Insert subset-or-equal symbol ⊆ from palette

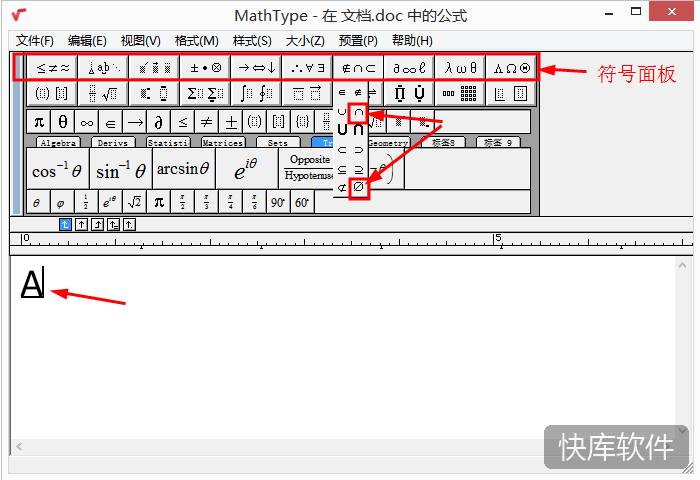pos(342,169)
